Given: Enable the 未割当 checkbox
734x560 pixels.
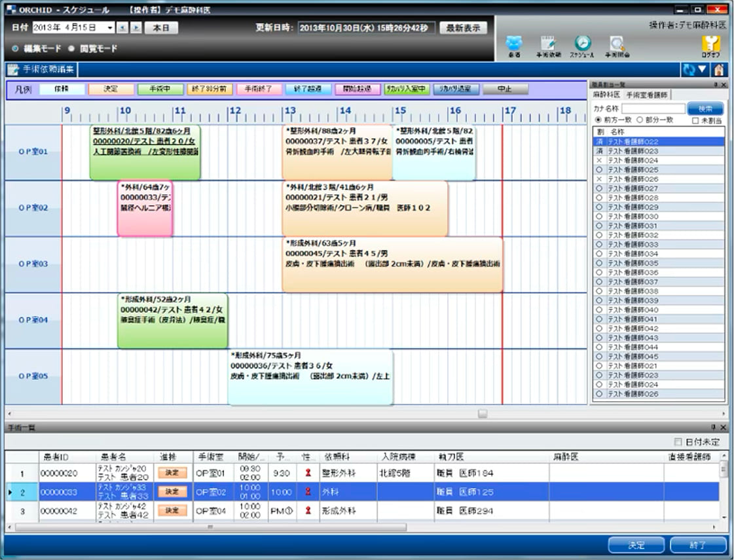Looking at the screenshot, I should tap(696, 120).
